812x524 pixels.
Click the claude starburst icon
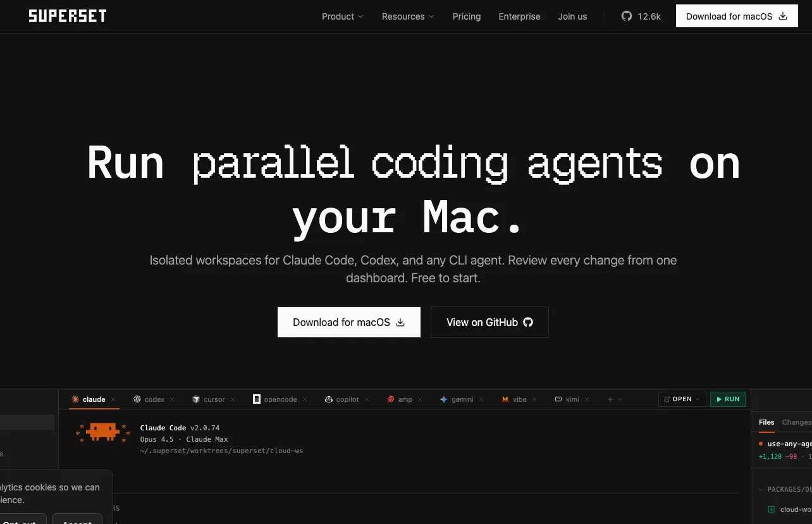click(x=75, y=399)
